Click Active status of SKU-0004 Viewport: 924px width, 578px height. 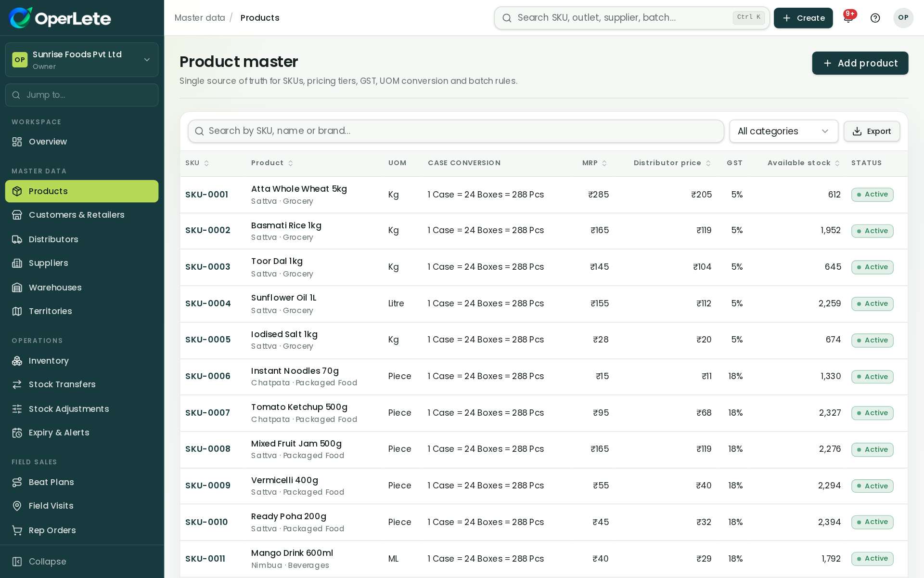click(872, 304)
